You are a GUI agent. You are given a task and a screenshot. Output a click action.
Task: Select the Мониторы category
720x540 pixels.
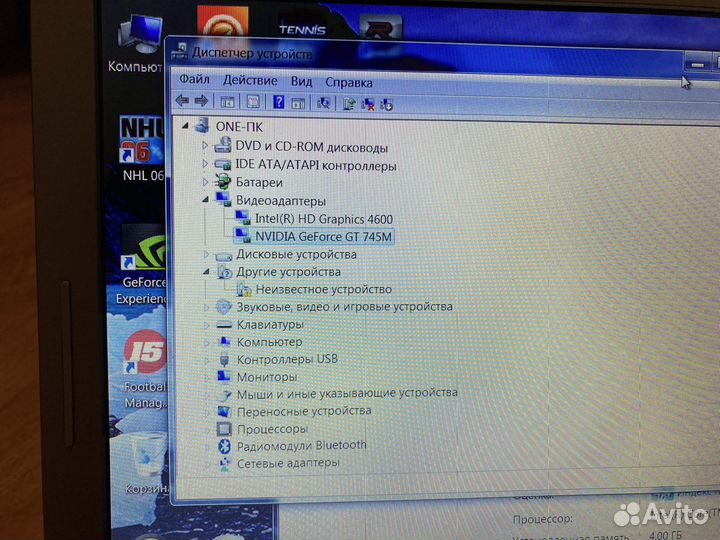pyautogui.click(x=267, y=377)
